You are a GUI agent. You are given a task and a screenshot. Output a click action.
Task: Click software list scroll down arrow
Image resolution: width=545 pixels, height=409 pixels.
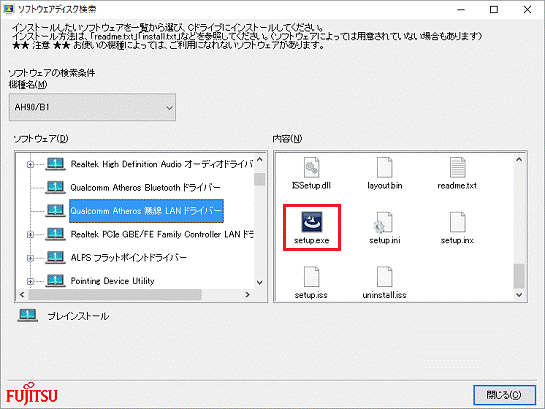(x=260, y=282)
